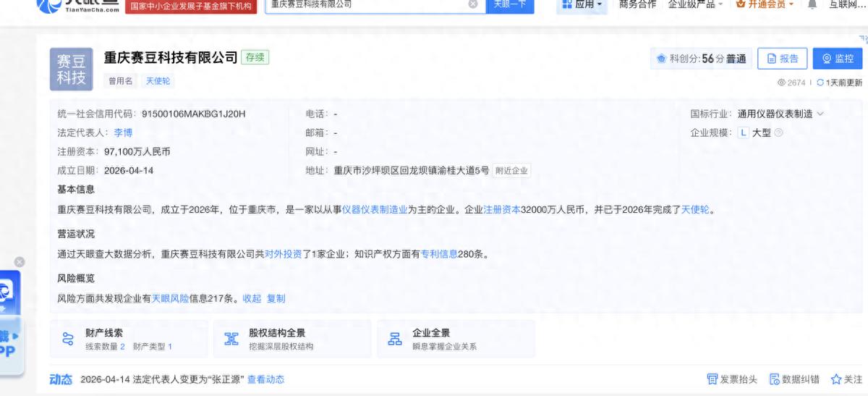Open the 互联网 user menu
This screenshot has width=868, height=396.
tap(846, 4)
